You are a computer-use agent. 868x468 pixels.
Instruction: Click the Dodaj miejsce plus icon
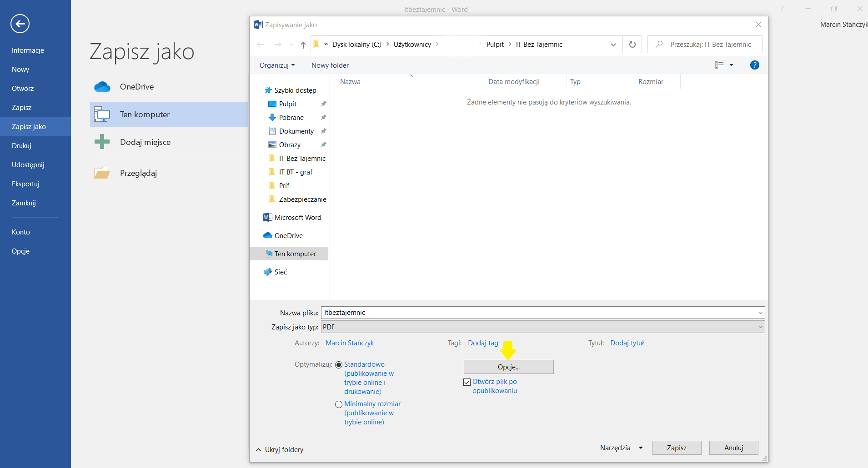tap(102, 142)
